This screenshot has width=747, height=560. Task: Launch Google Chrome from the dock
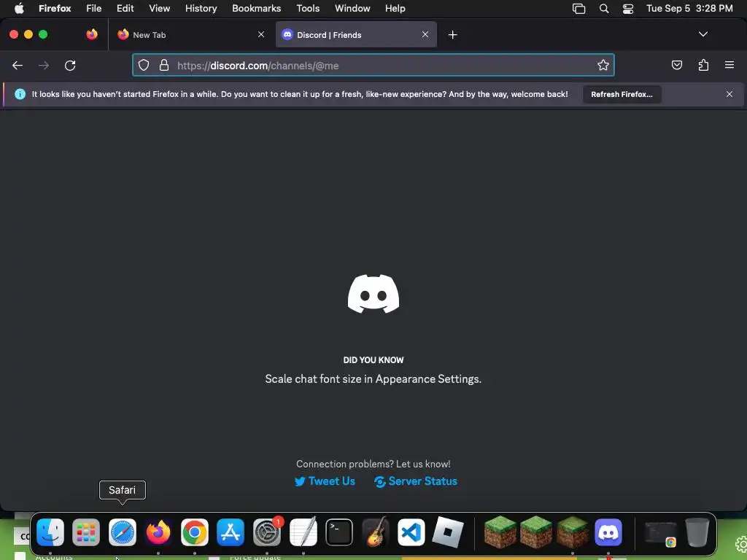tap(194, 532)
